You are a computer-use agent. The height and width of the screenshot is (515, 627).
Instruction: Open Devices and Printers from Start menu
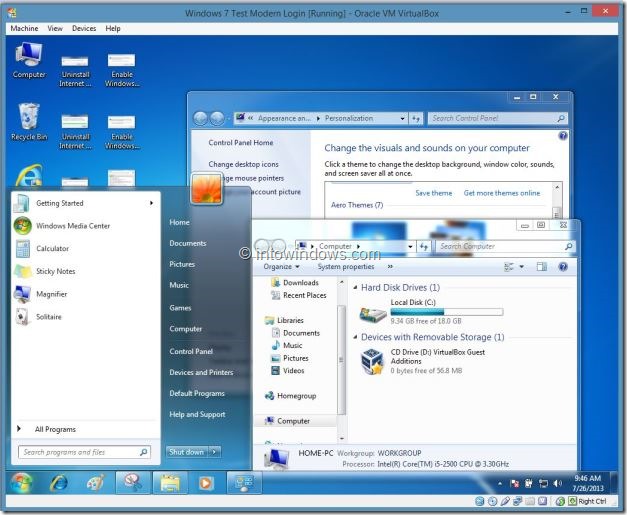(x=201, y=372)
